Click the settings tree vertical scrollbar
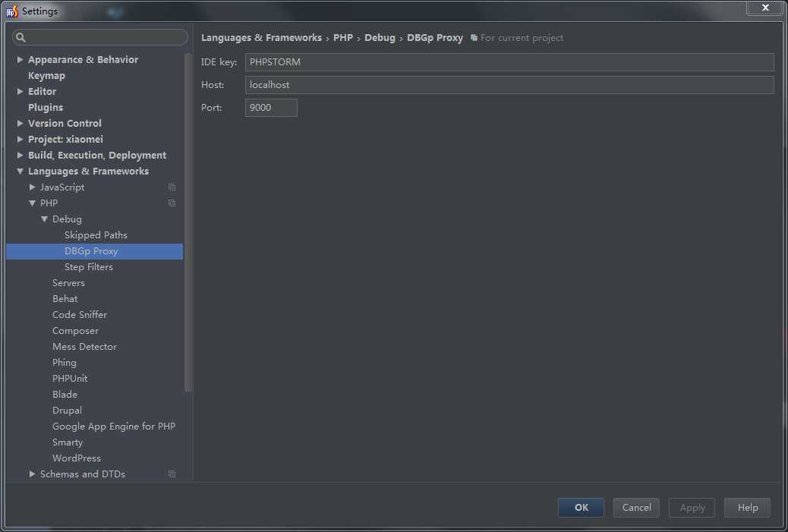The width and height of the screenshot is (788, 532). click(188, 221)
